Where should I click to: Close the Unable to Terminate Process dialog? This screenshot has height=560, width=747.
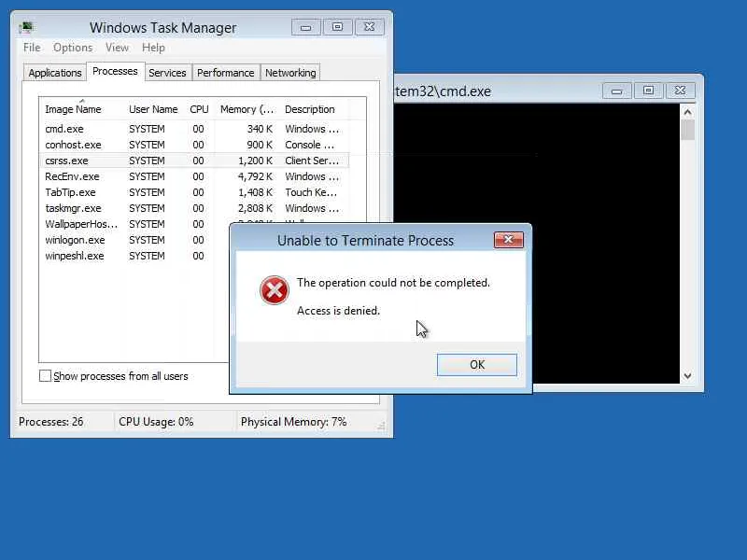508,240
